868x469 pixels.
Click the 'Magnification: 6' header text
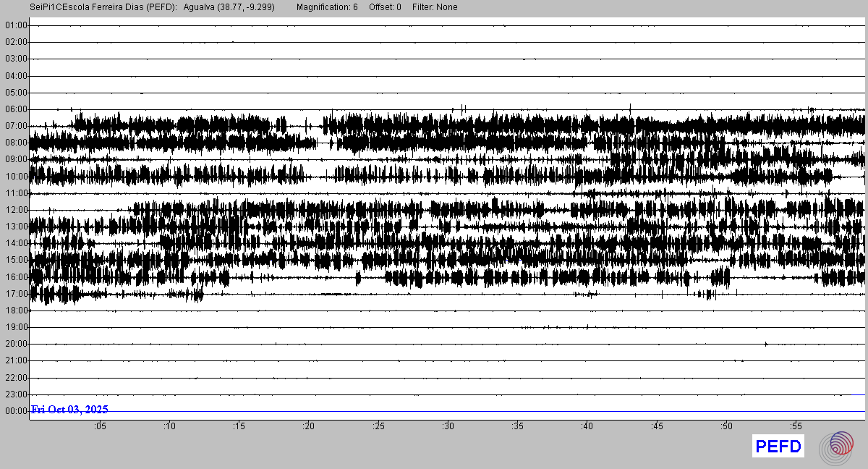click(327, 7)
